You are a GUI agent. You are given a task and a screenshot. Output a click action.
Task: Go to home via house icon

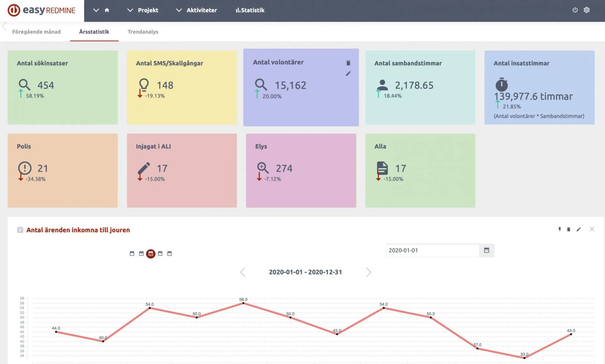107,10
